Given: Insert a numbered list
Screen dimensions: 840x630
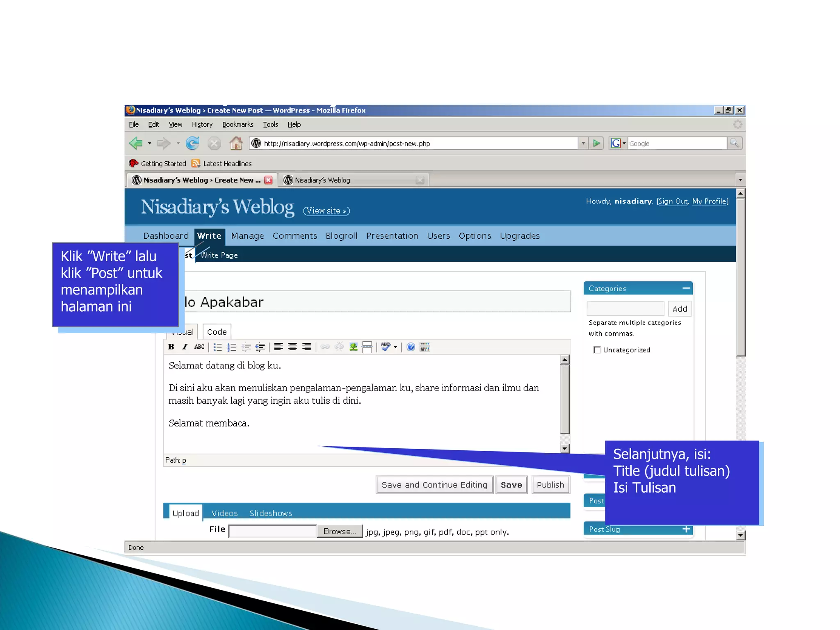Looking at the screenshot, I should (232, 347).
